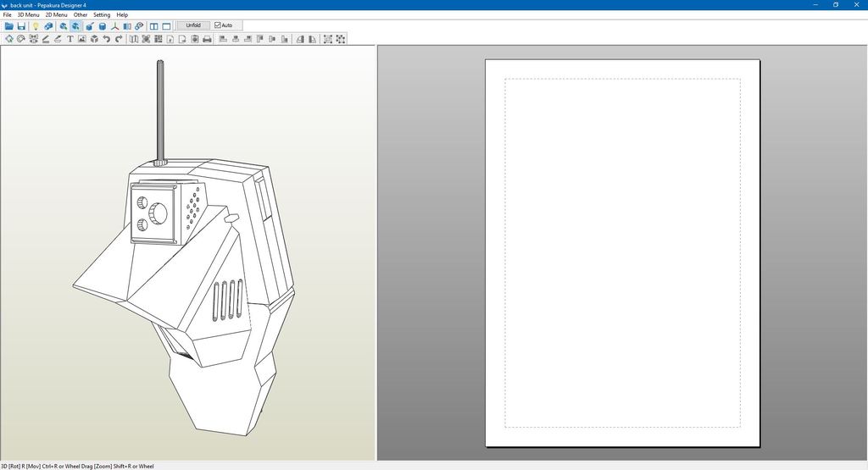Click the chain link with eye icon
Image resolution: width=868 pixels, height=470 pixels.
coord(139,26)
